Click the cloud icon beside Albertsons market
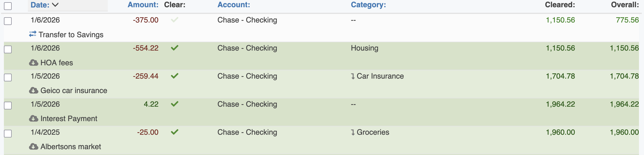Screen dimensions: 644x155 click(34, 147)
